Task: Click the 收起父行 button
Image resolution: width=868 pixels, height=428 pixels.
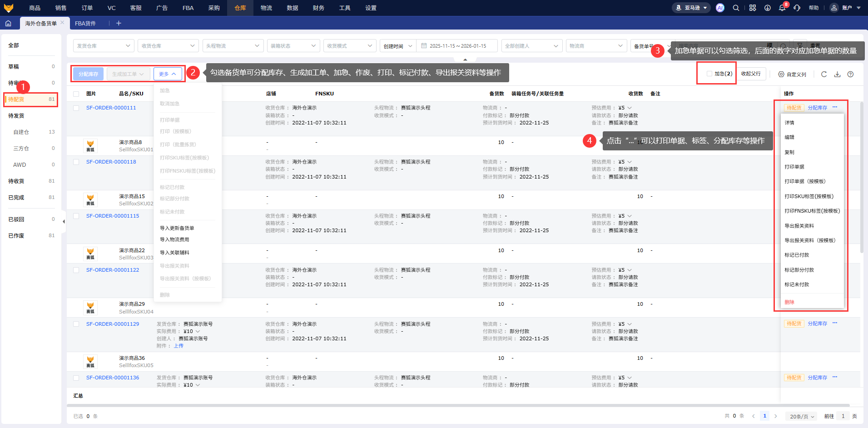Action: [751, 74]
